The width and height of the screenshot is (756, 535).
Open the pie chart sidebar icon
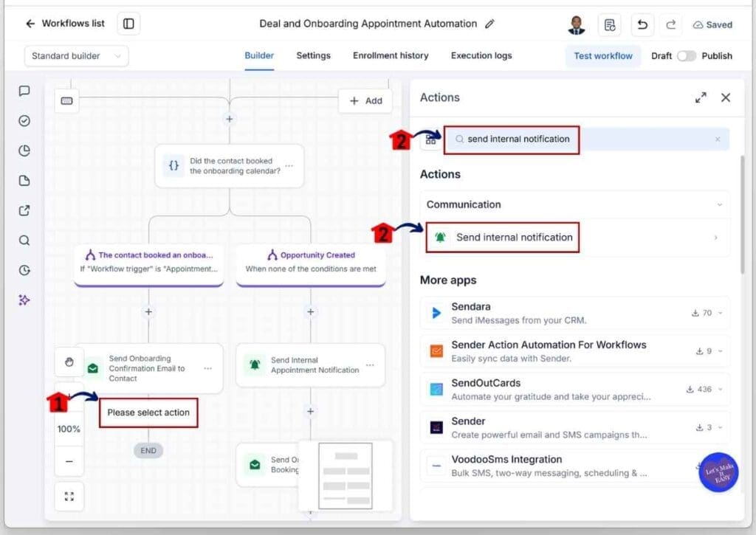pos(24,151)
